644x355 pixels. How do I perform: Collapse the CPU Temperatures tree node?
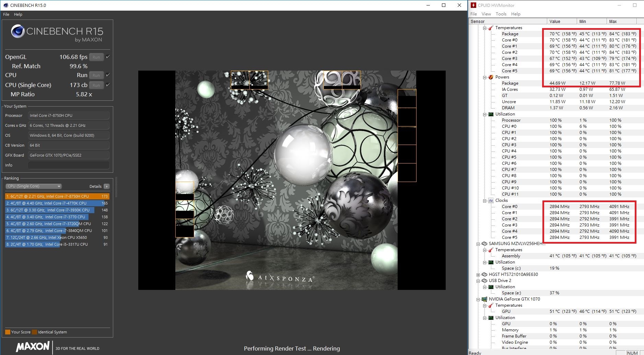point(484,28)
